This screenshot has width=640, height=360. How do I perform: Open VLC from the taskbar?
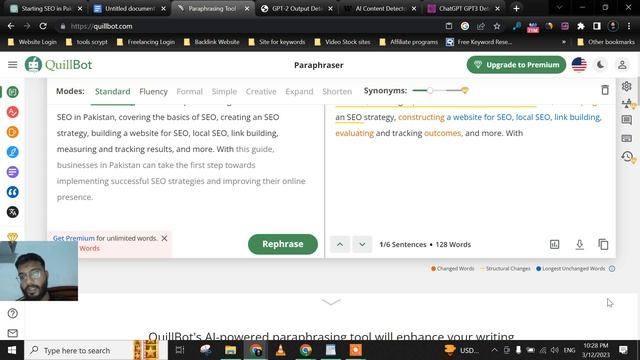tap(280, 350)
